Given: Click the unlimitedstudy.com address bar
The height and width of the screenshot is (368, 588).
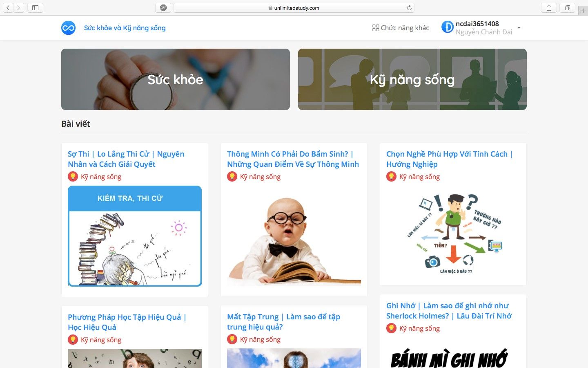Looking at the screenshot, I should click(x=294, y=8).
